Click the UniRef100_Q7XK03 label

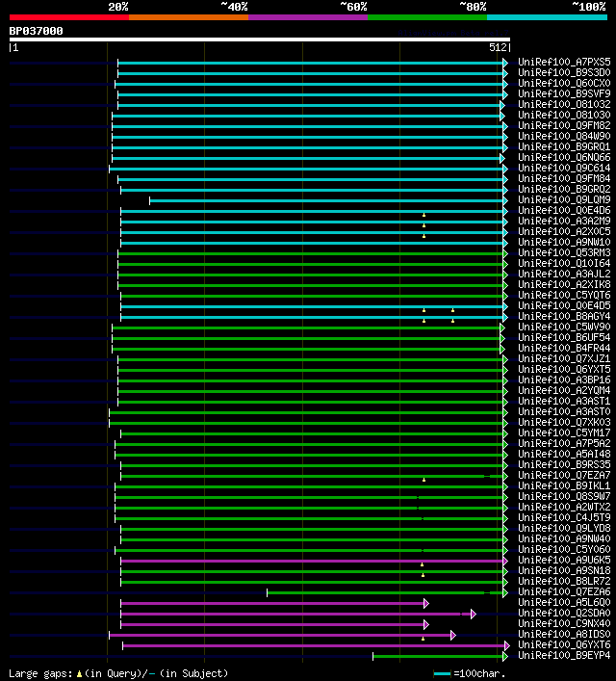(x=564, y=422)
